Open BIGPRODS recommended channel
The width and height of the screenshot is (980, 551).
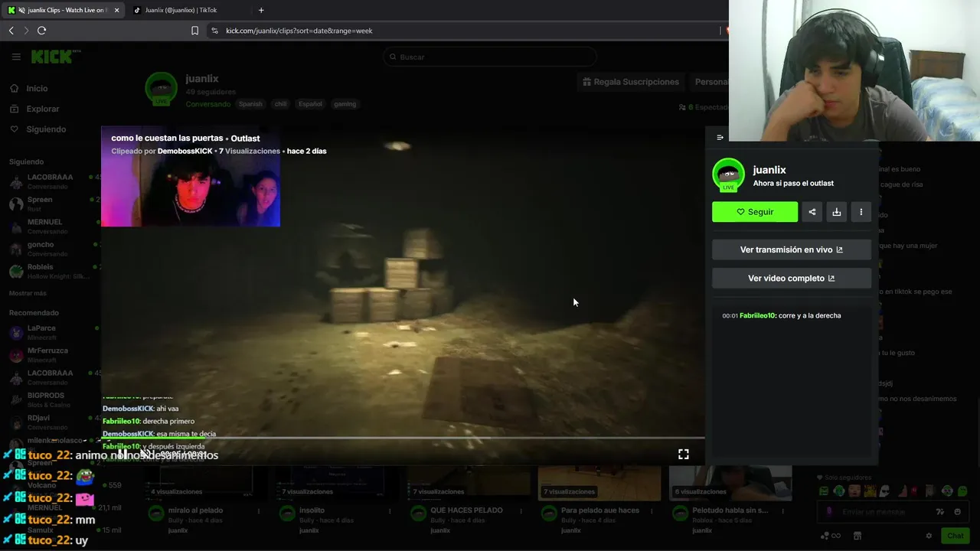tap(51, 399)
